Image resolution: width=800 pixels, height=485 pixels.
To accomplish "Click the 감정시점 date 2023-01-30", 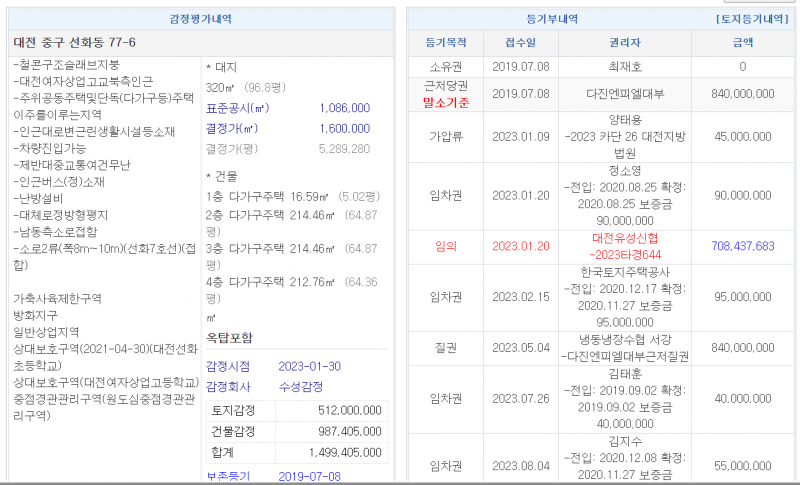I will [310, 365].
